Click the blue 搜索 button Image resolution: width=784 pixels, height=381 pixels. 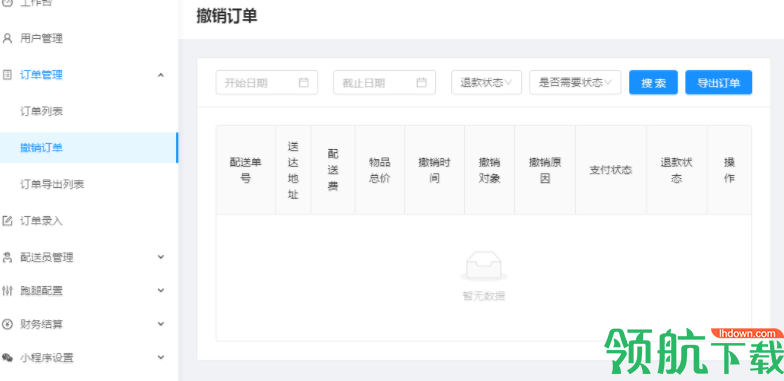654,82
